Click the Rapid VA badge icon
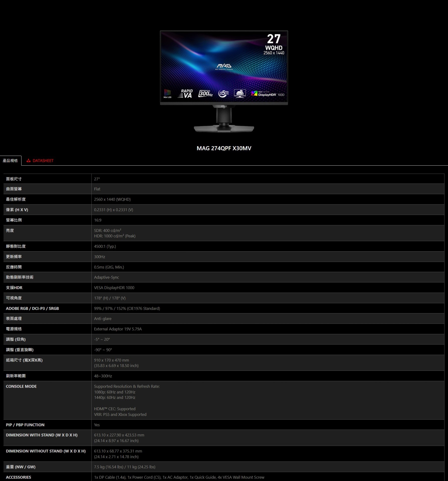448x481 pixels. pos(186,94)
